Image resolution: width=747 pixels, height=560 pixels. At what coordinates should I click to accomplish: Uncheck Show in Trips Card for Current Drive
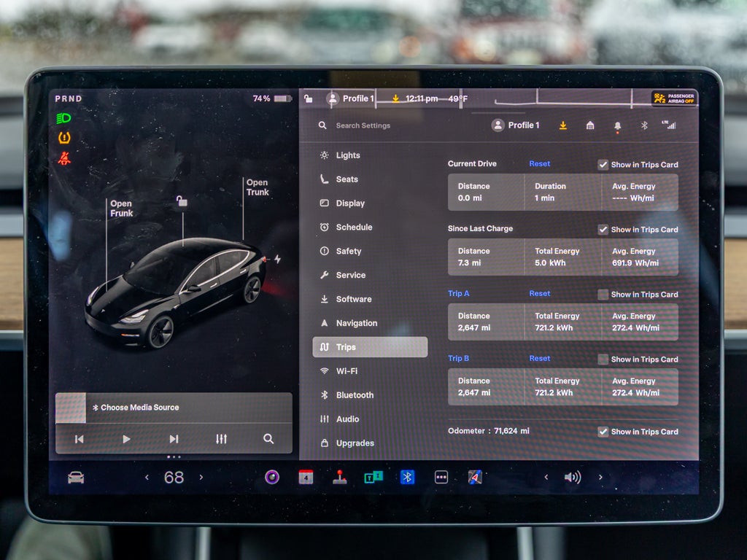tap(603, 164)
